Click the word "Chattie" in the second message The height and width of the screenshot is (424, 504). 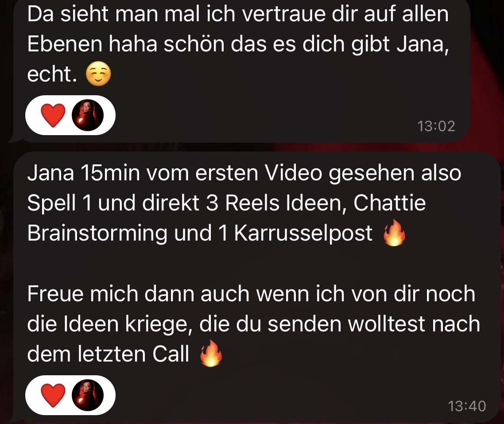coord(390,203)
